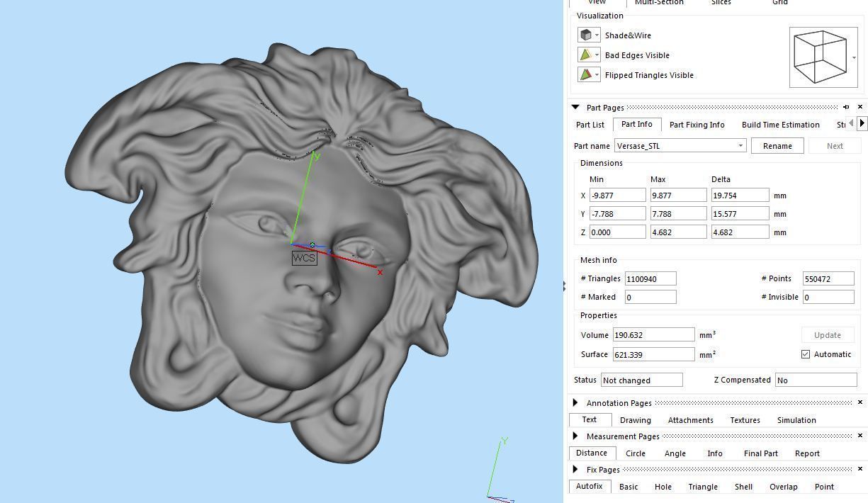Switch to the Simulation tab
The height and width of the screenshot is (503, 868).
[796, 420]
